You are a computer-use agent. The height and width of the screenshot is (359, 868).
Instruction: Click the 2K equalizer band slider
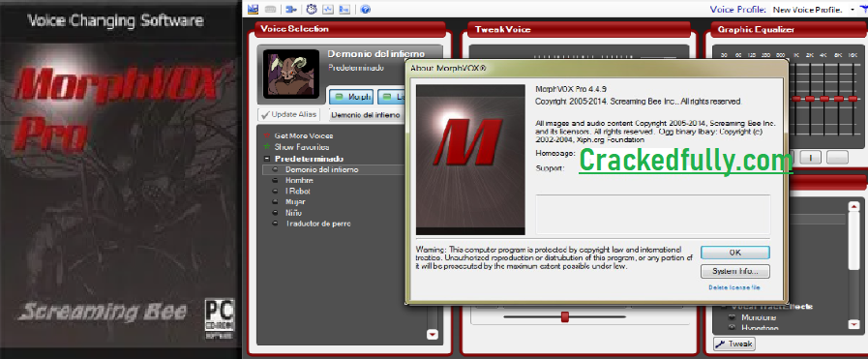pyautogui.click(x=810, y=99)
